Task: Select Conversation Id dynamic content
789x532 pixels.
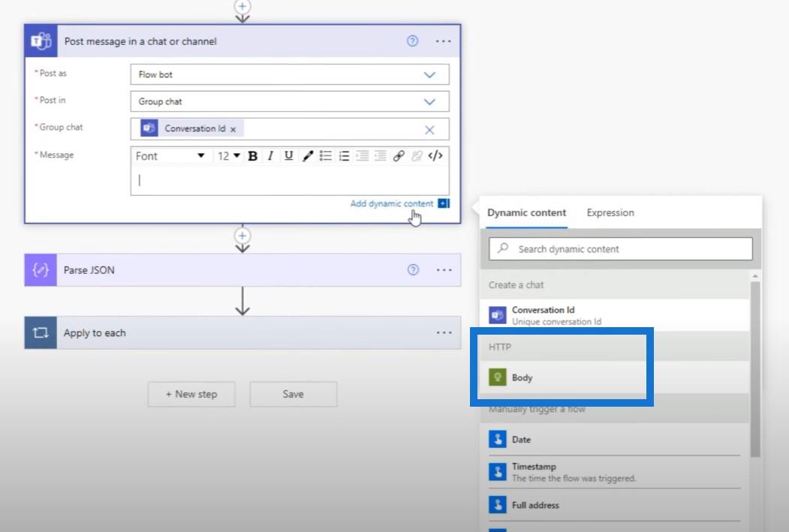Action: tap(614, 315)
